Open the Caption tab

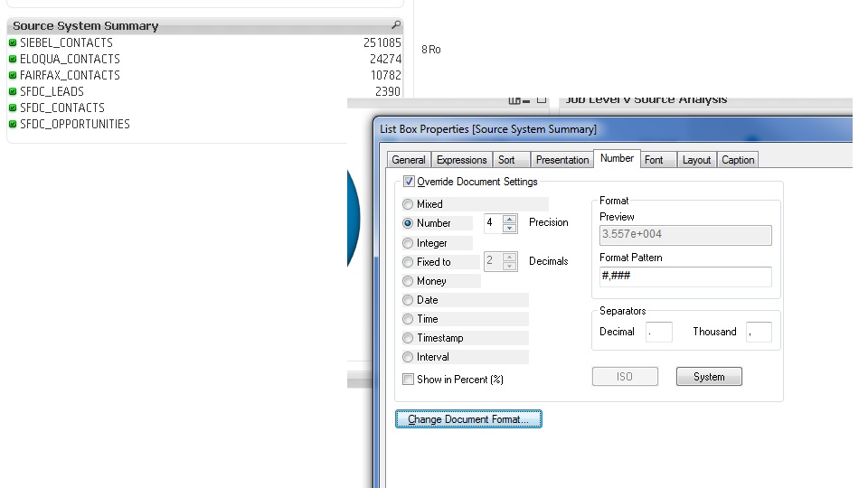[x=738, y=160]
